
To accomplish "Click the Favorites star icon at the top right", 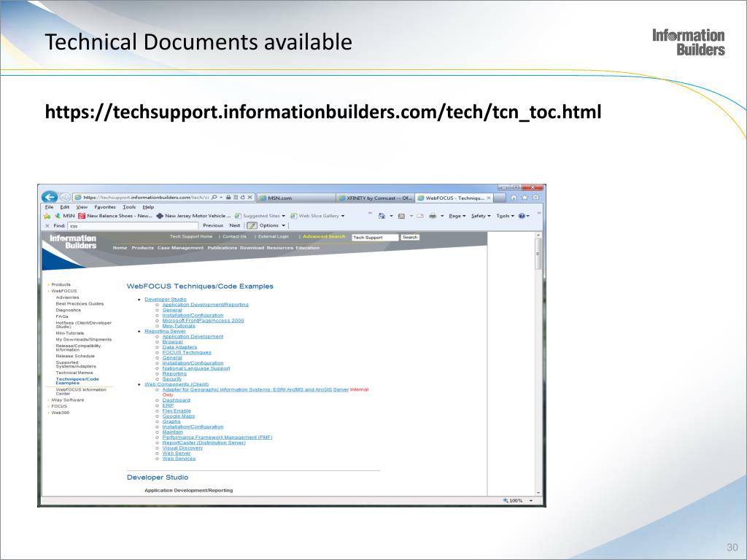I will click(525, 198).
